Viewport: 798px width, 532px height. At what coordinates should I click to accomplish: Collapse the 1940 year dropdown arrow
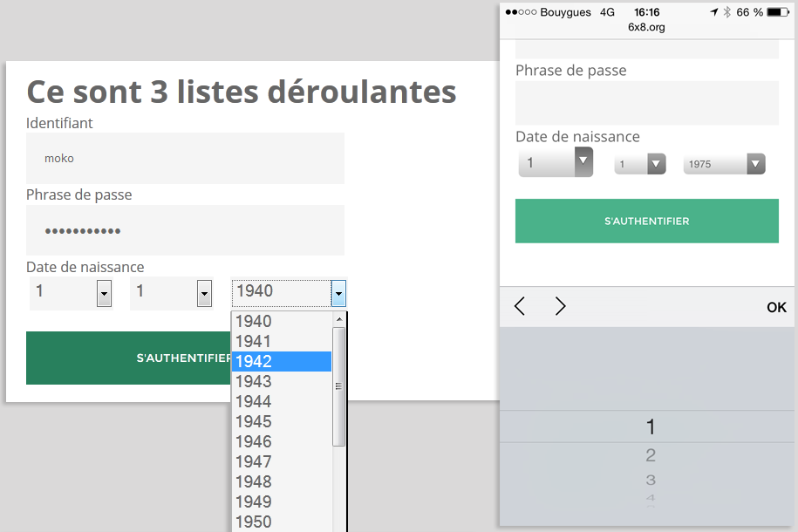338,293
